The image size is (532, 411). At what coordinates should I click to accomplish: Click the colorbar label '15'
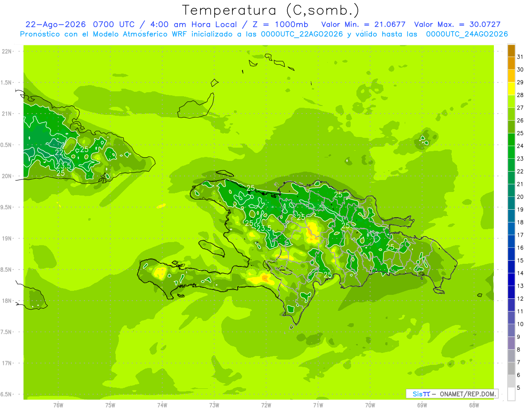click(x=520, y=260)
